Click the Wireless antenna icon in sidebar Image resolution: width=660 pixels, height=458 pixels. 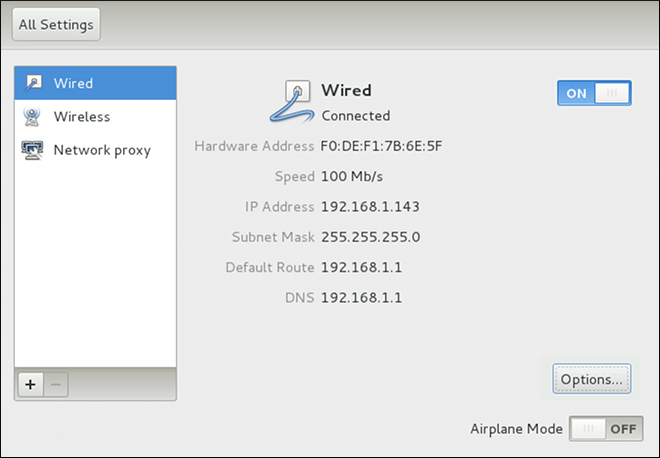pos(32,116)
